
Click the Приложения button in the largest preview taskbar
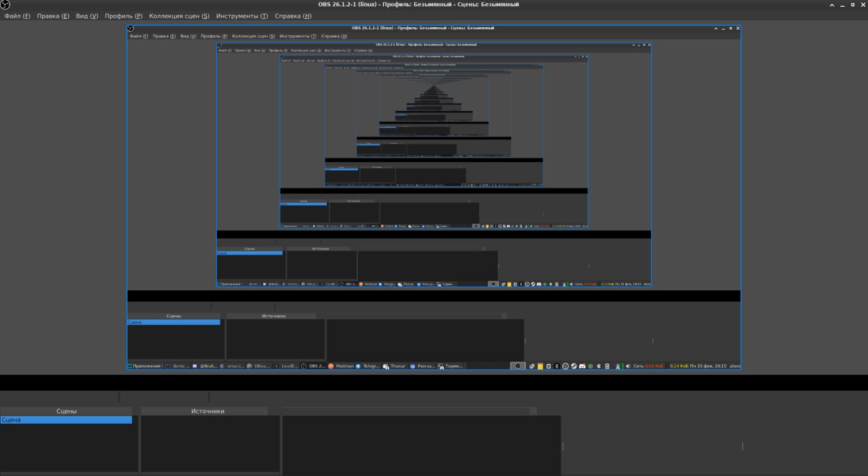tap(145, 366)
